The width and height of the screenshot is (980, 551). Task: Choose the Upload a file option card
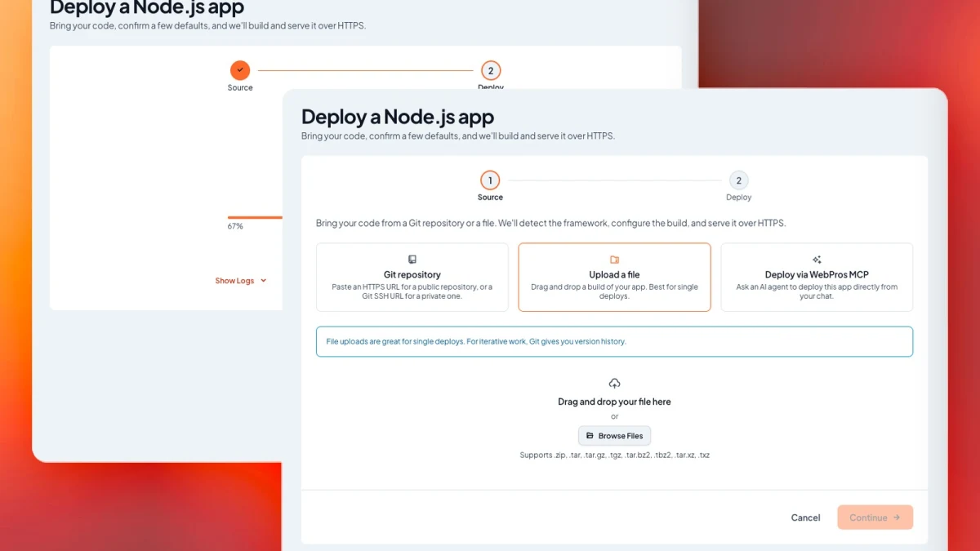(614, 278)
